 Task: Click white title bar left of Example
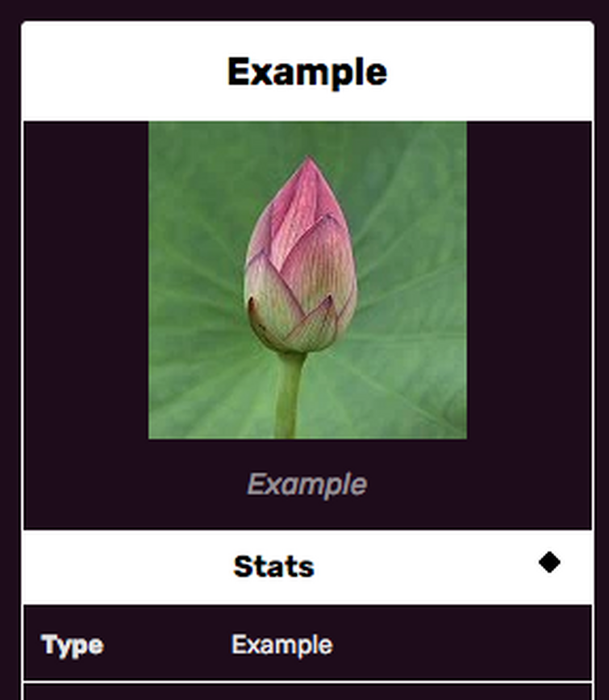coord(125,72)
